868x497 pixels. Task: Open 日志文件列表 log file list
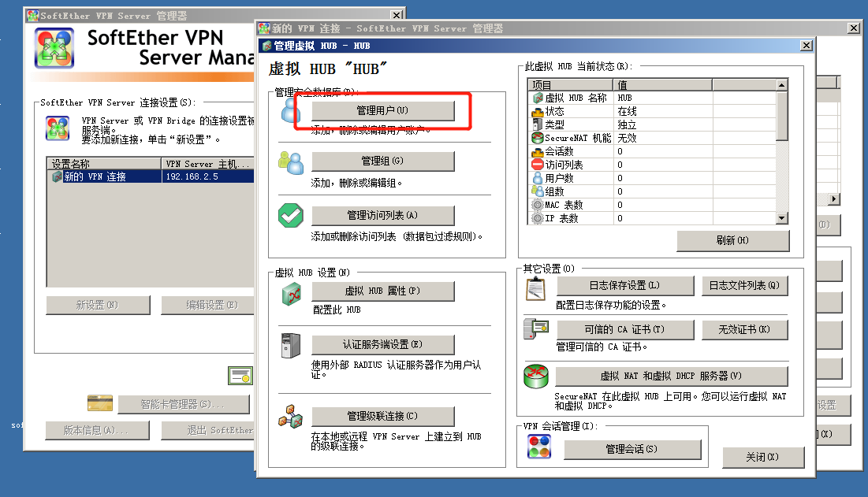click(x=744, y=286)
